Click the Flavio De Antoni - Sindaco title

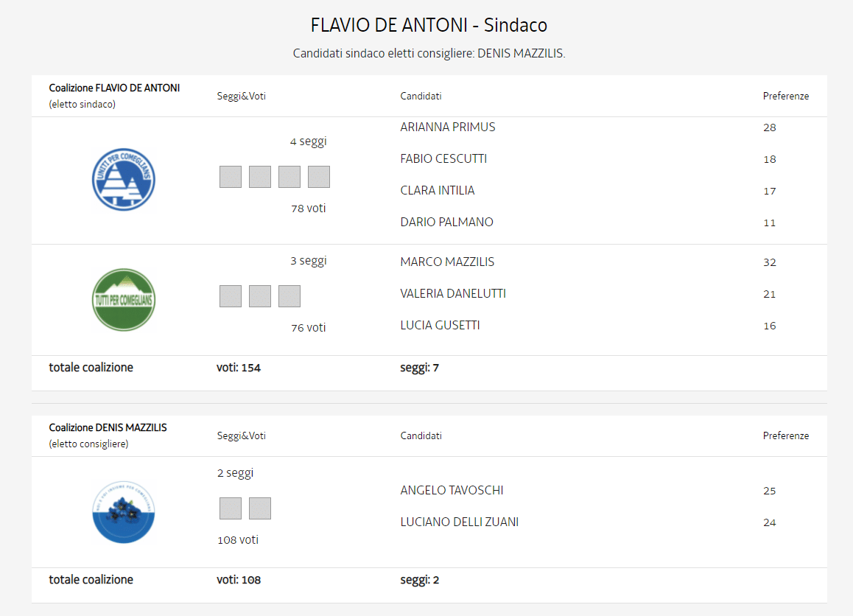tap(429, 25)
